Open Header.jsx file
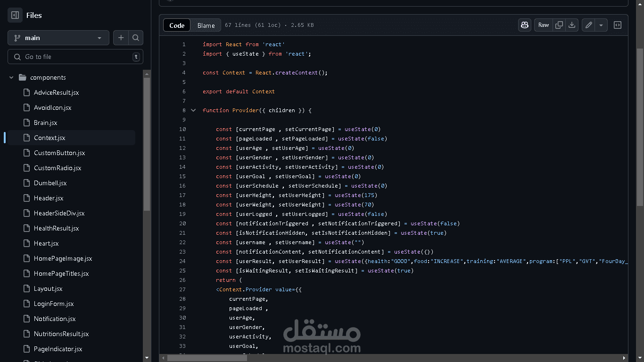The image size is (644, 362). point(49,198)
